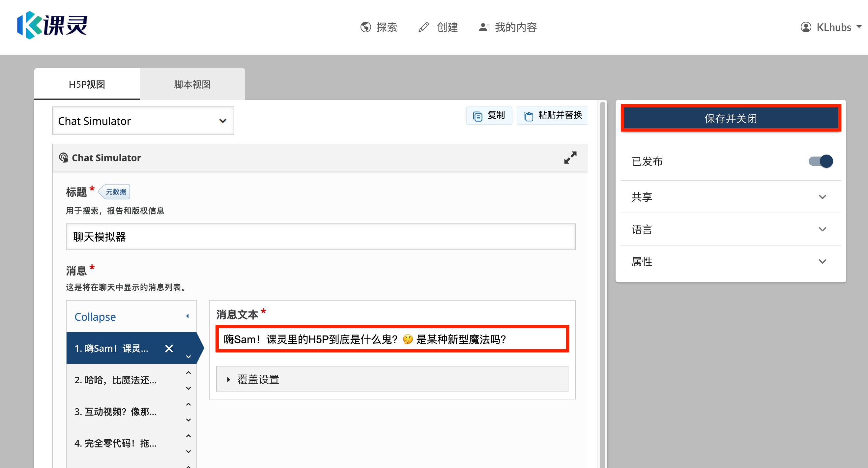868x468 pixels.
Task: Click the paste icon beside 粘贴并替换
Action: (x=529, y=116)
